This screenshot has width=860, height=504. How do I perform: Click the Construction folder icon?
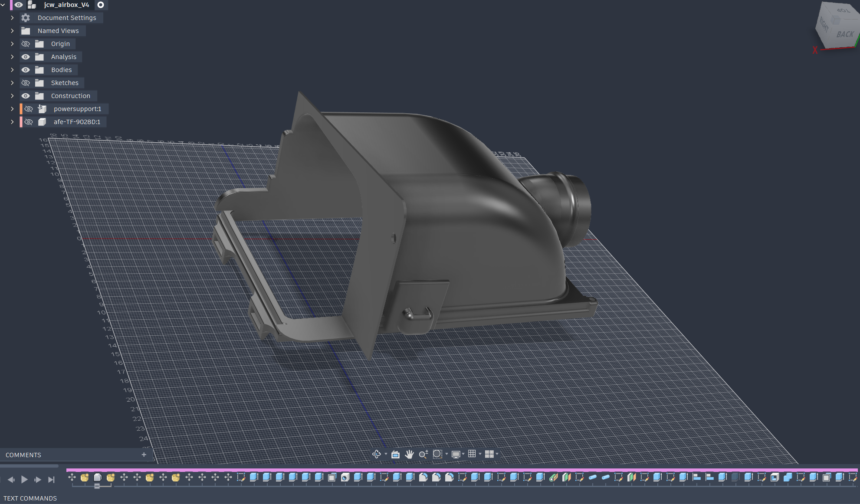[x=39, y=96]
